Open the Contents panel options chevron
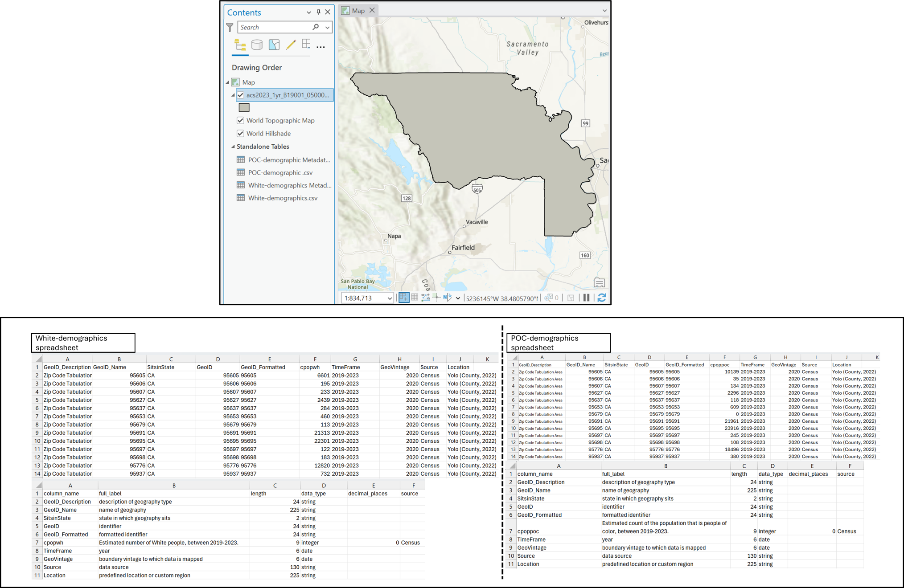904x588 pixels. 308,12
